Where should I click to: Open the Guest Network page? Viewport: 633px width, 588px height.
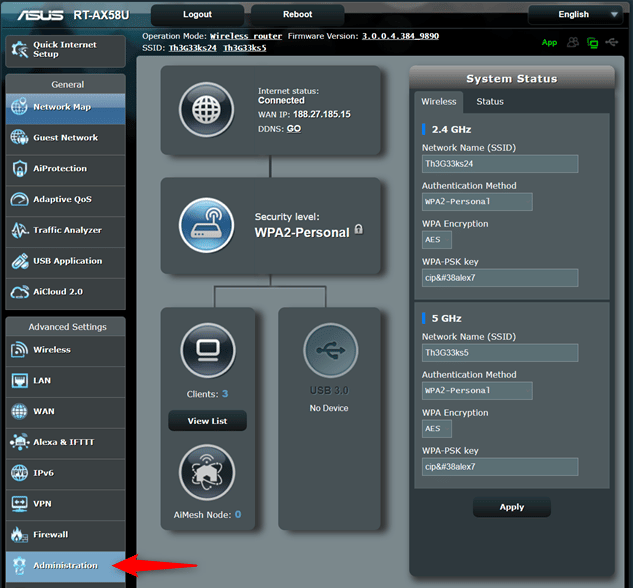coord(65,138)
